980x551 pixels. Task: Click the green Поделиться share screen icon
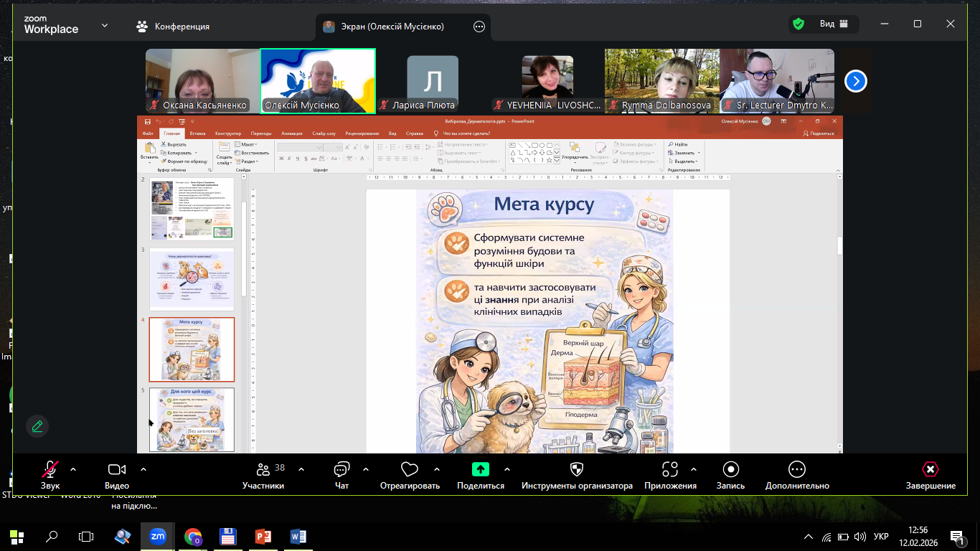[480, 469]
